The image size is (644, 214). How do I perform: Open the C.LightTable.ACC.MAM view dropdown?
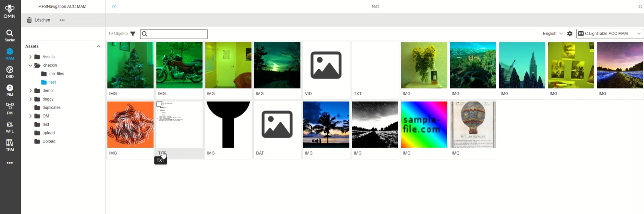[610, 34]
